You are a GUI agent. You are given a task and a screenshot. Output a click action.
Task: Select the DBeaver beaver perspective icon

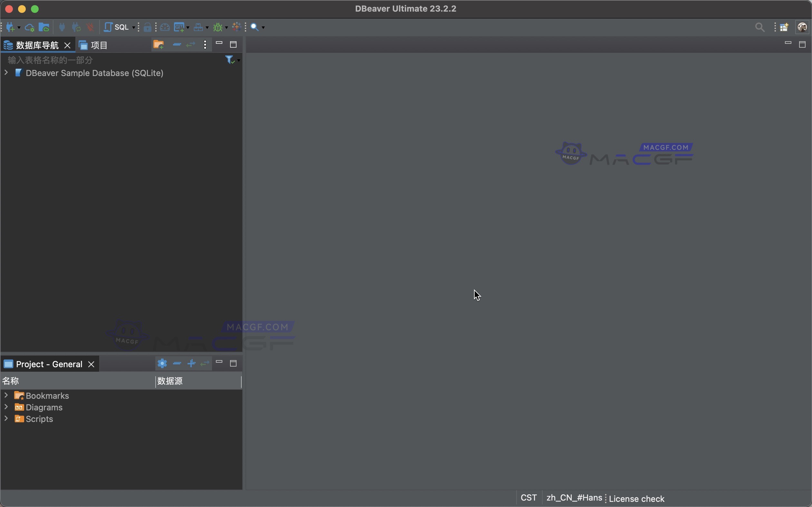[x=802, y=27]
